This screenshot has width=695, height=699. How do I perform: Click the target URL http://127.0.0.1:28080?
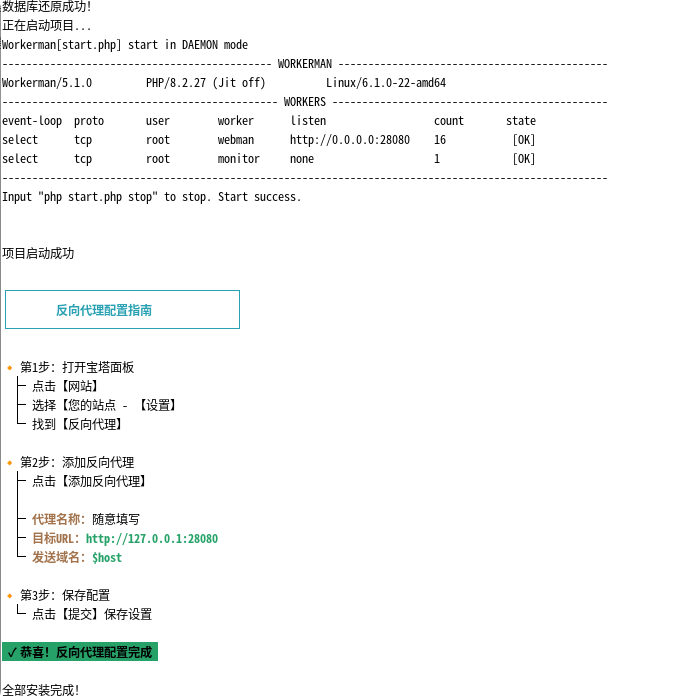[152, 539]
